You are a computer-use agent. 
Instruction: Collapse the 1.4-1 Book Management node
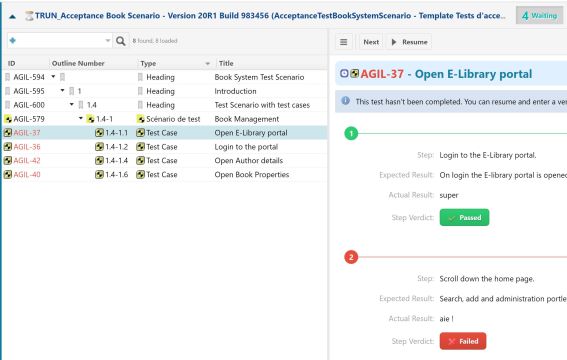81,118
